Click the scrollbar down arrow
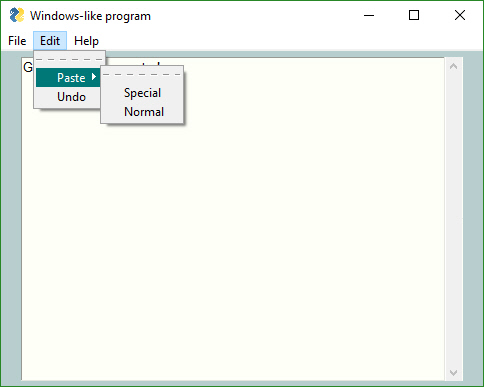 point(453,372)
